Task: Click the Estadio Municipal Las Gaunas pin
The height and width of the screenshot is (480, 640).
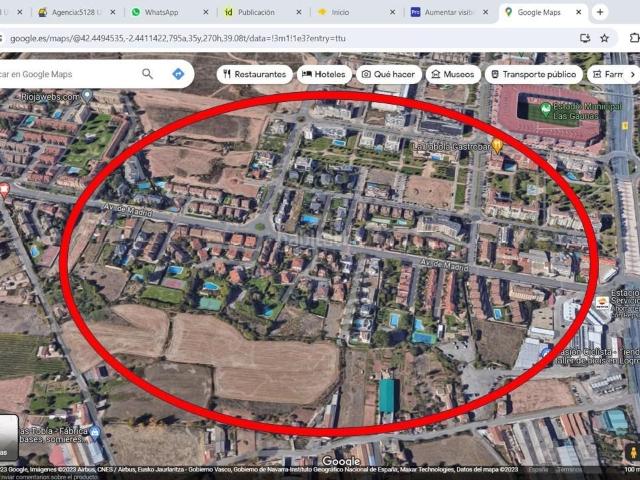Action: click(545, 109)
